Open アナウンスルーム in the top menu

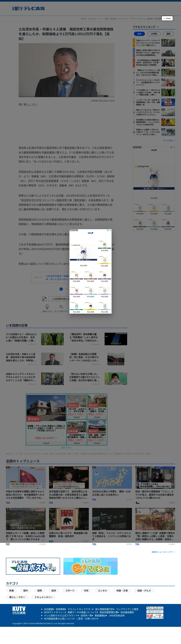tap(137, 19)
